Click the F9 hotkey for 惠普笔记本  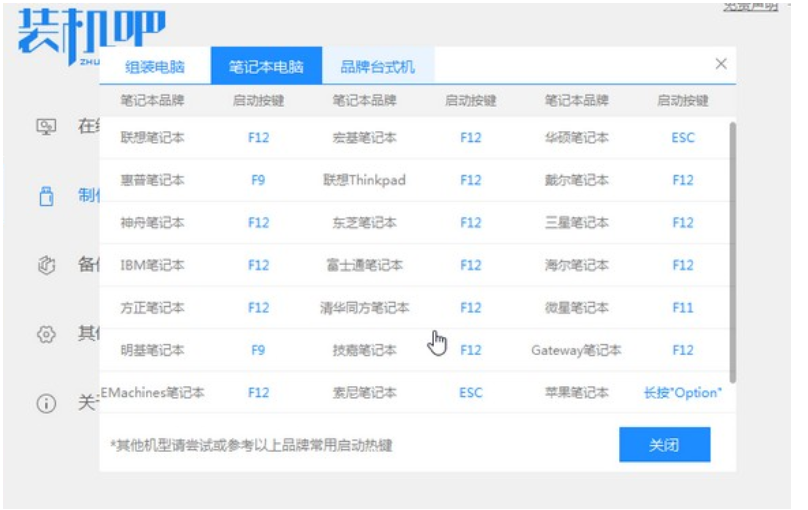tap(258, 181)
